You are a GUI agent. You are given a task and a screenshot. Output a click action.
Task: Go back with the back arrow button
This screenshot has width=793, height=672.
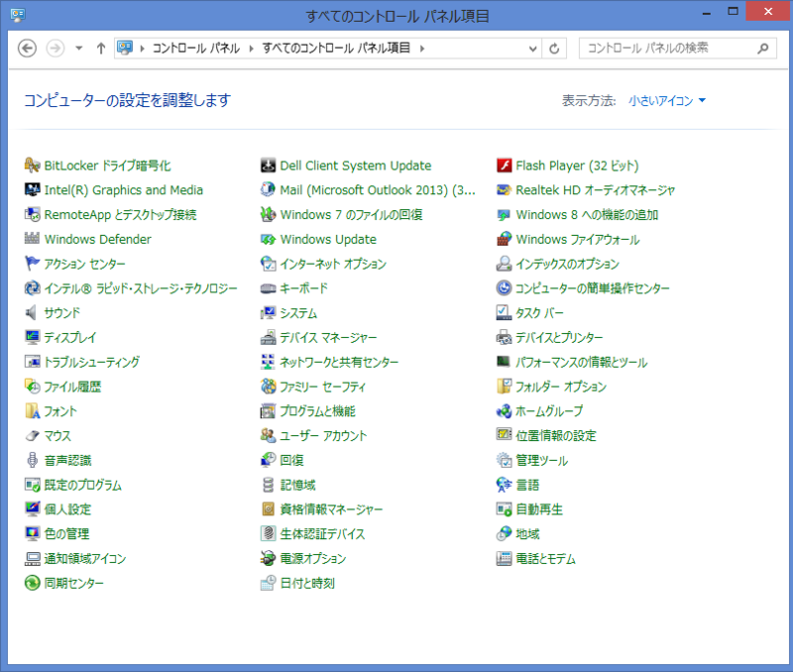(x=28, y=49)
